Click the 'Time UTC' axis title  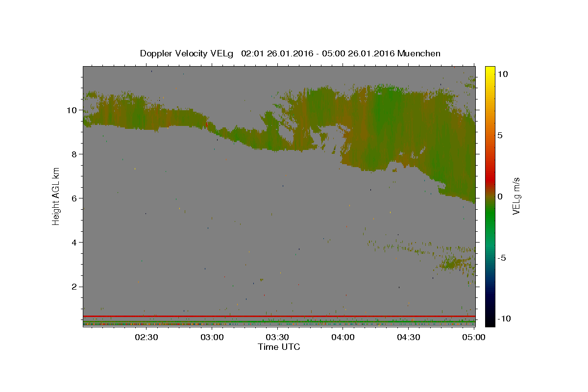pos(279,347)
